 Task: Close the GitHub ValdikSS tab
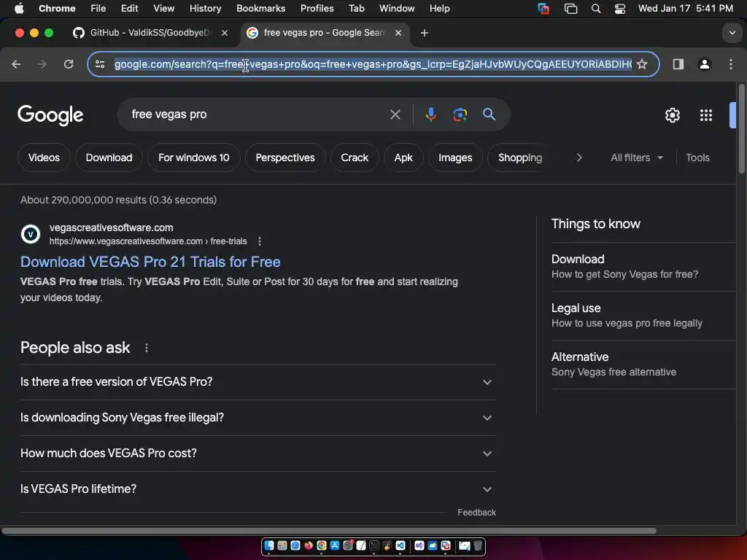(225, 33)
